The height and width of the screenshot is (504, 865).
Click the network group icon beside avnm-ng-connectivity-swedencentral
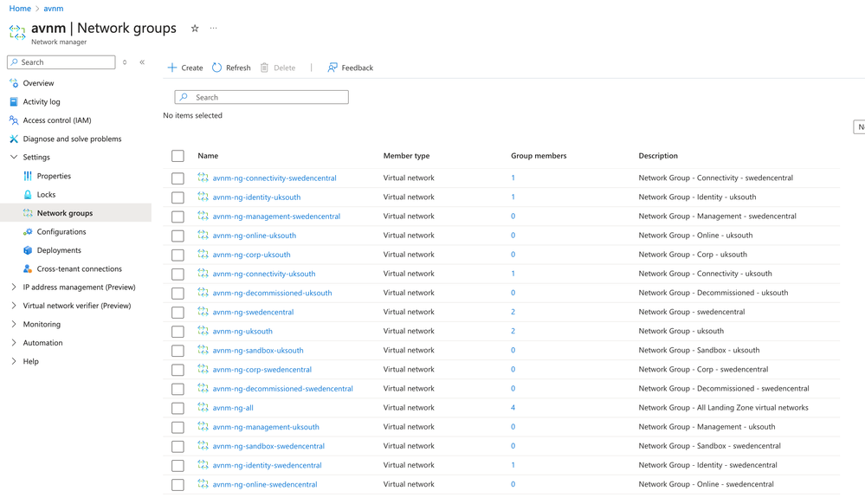(x=203, y=178)
